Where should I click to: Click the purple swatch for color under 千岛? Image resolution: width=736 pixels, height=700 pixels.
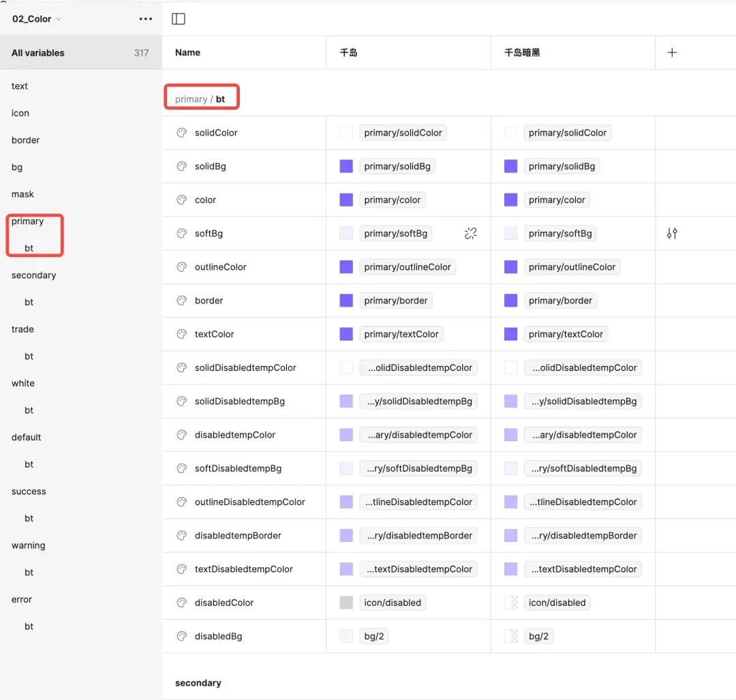pyautogui.click(x=346, y=200)
